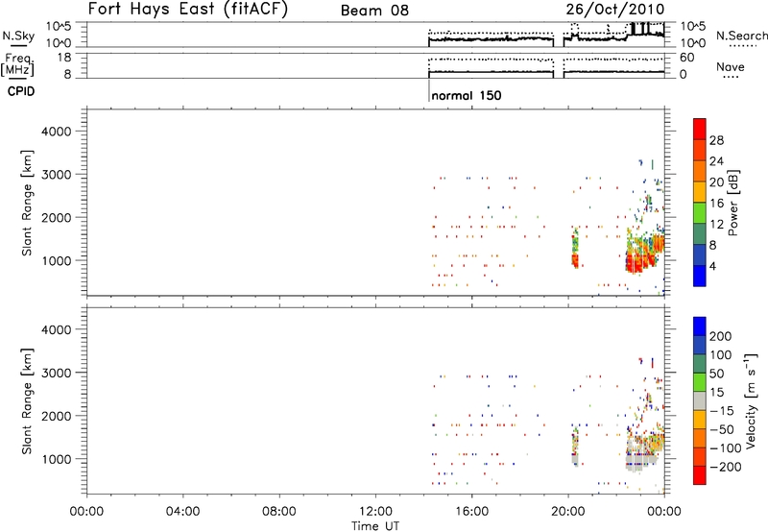Screen dimensions: 768x532
Task: Click the 'CPID' label
Action: pyautogui.click(x=21, y=91)
